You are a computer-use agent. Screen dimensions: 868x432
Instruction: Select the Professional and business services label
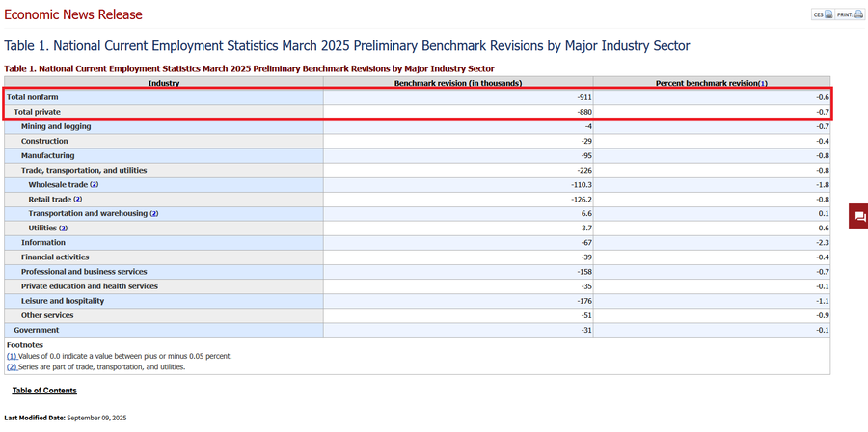click(84, 272)
